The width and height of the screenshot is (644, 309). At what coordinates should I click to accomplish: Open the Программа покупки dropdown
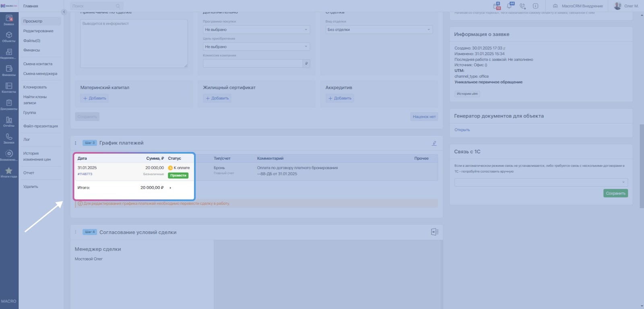(x=256, y=30)
